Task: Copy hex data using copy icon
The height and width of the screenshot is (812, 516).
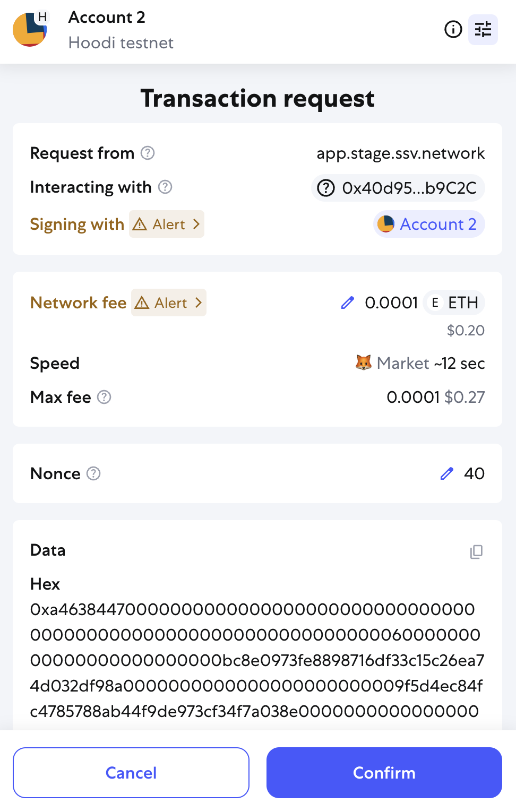Action: (x=476, y=552)
